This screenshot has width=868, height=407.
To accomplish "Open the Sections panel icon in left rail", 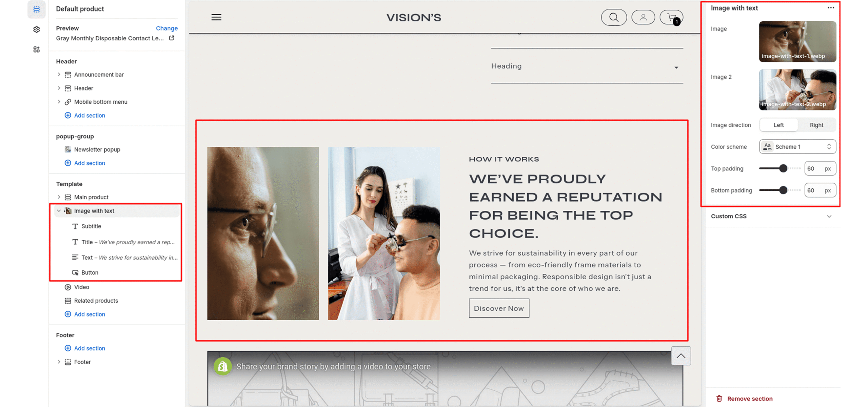I will tap(36, 9).
